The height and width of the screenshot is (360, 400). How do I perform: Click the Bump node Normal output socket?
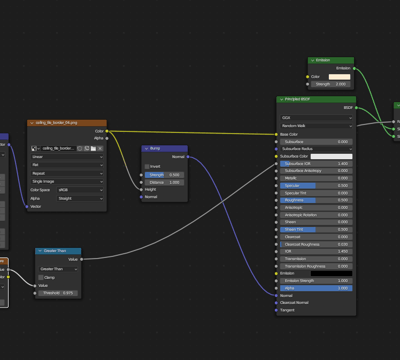click(188, 157)
